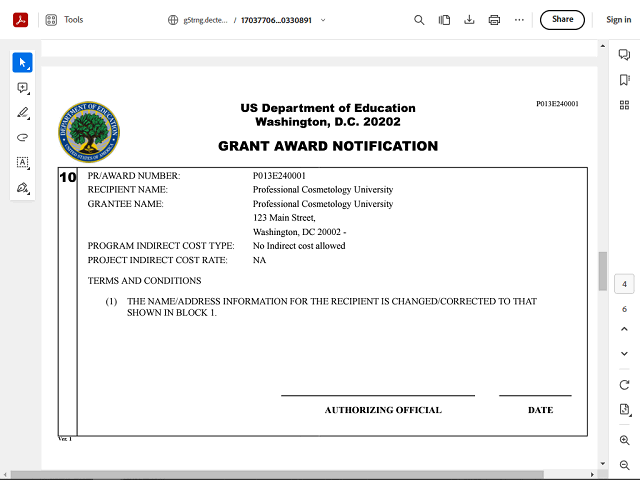This screenshot has height=480, width=640.
Task: Click award number P013E240001 in the table
Action: [x=279, y=176]
